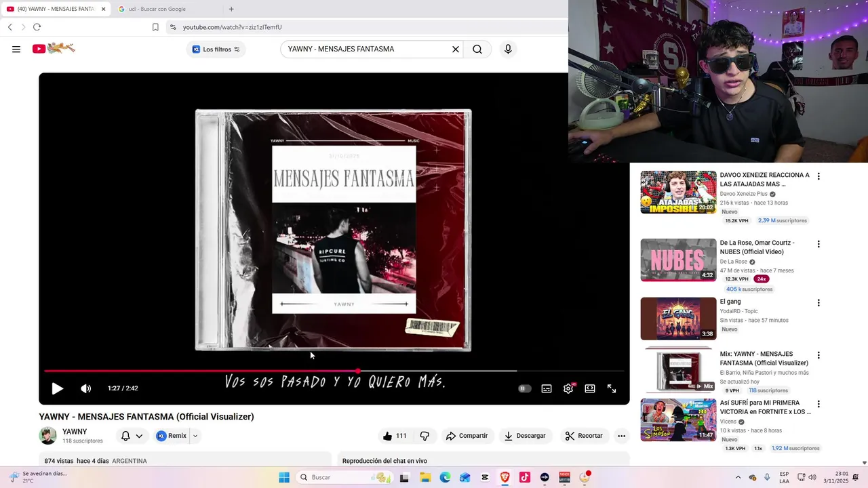
Task: Open the YouTube hamburger guide menu
Action: [x=16, y=49]
